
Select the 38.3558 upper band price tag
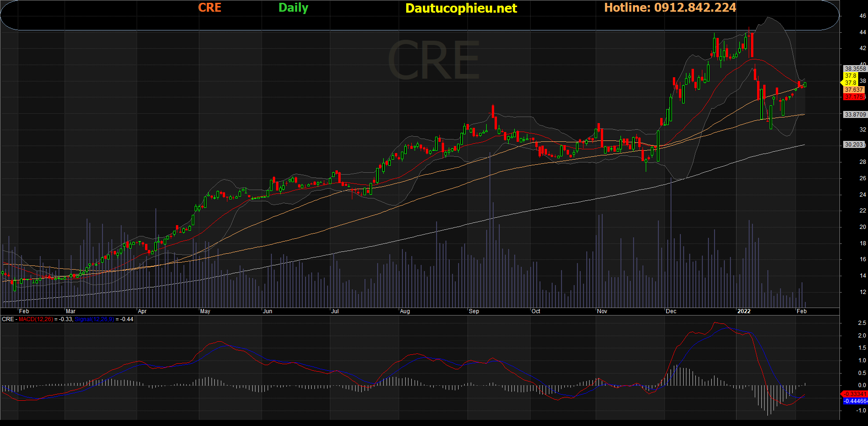point(854,68)
